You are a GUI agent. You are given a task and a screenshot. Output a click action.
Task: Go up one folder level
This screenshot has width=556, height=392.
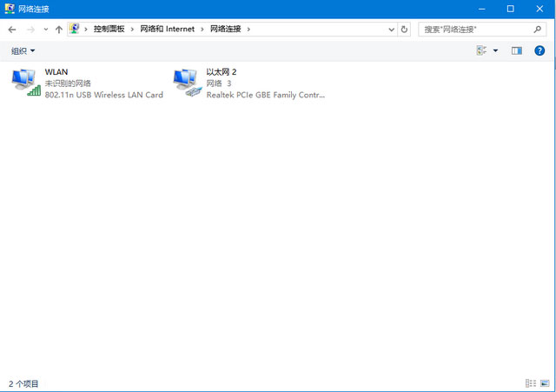[x=59, y=30]
